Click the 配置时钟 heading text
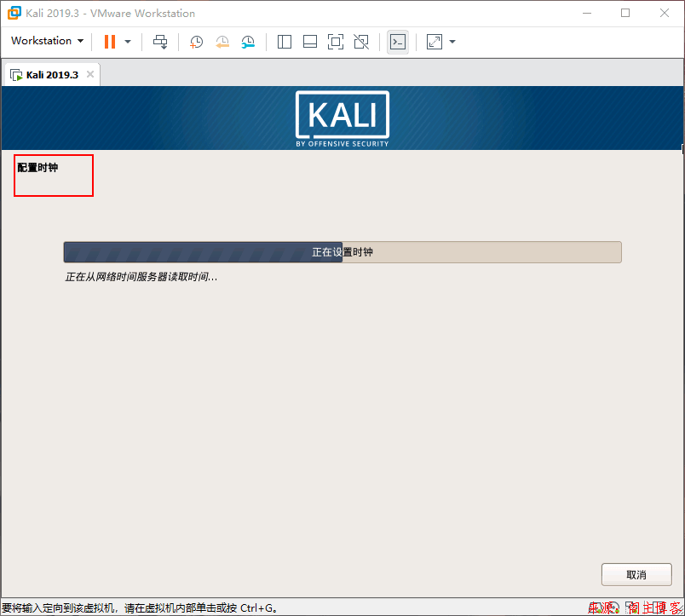The image size is (685, 616). (37, 168)
